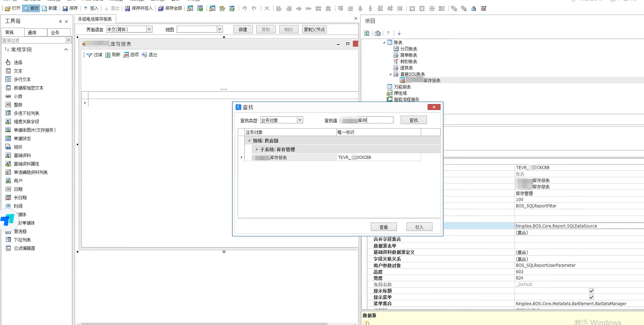Click the project panel refresh icon
This screenshot has height=325, width=644.
[367, 33]
